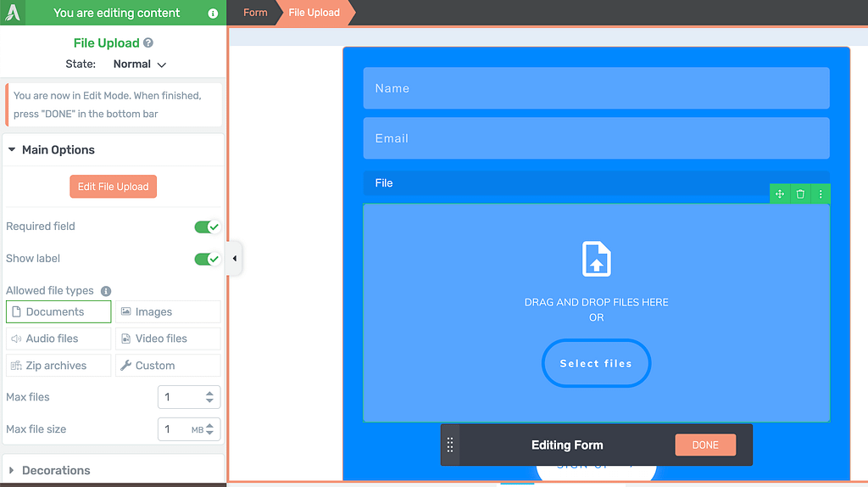Delete the File Upload element with trash icon
This screenshot has height=487, width=868.
click(x=800, y=194)
